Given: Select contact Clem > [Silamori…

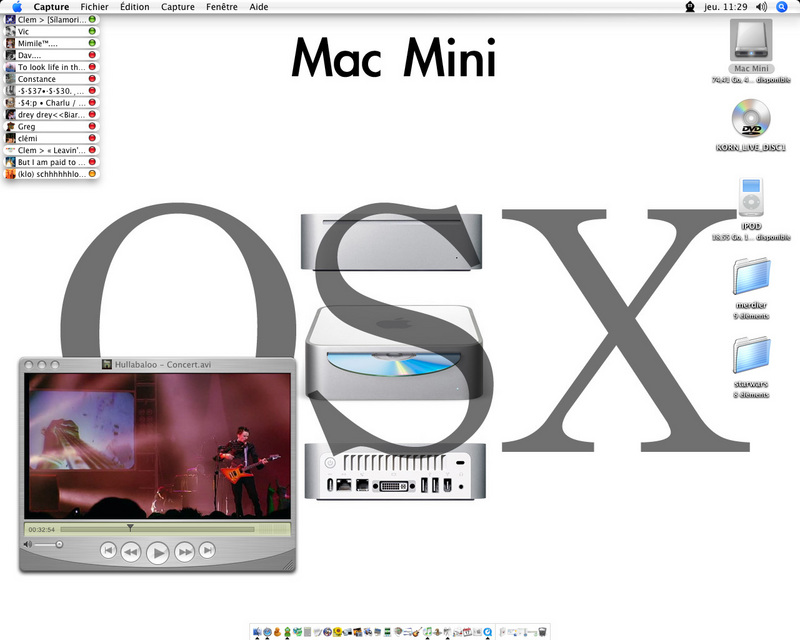Looking at the screenshot, I should point(51,19).
